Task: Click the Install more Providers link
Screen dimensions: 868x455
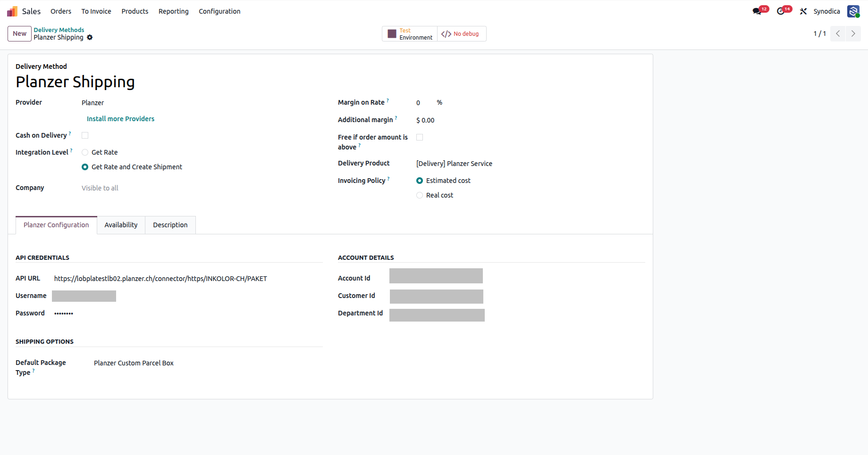Action: pyautogui.click(x=120, y=119)
